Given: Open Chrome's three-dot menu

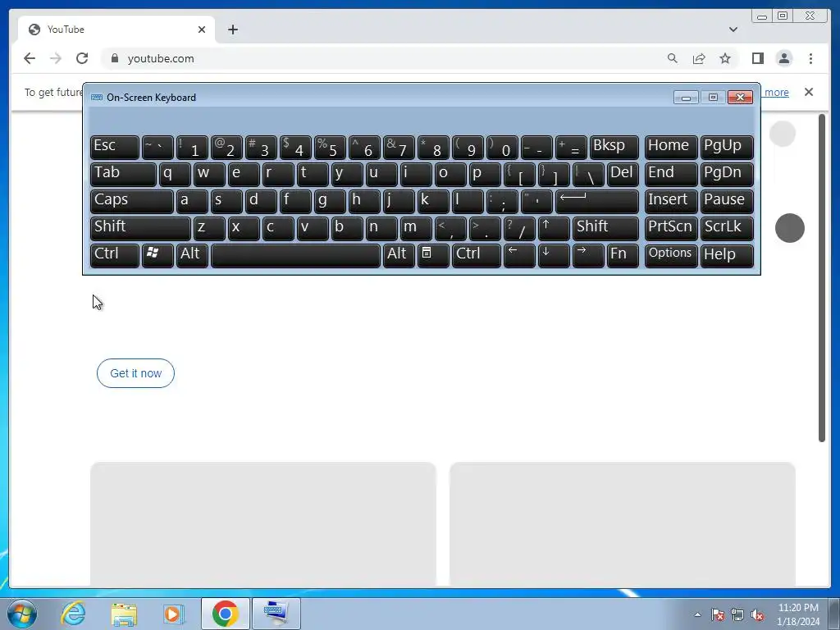Looking at the screenshot, I should click(810, 58).
